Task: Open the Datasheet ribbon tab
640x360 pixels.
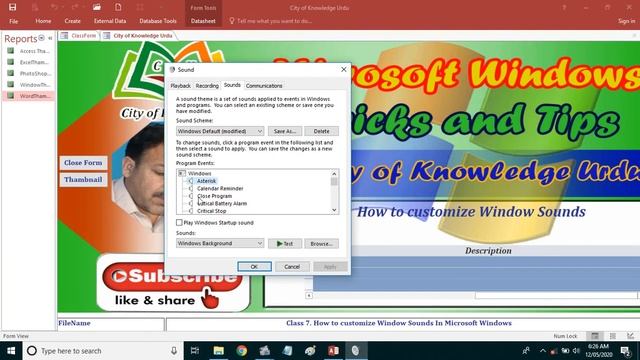Action: [203, 21]
